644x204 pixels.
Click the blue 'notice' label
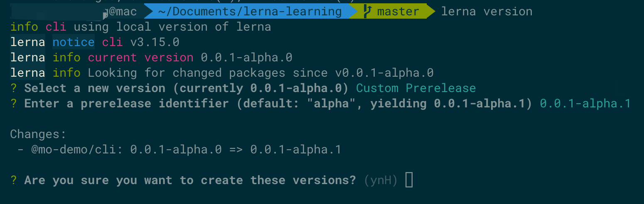click(74, 42)
